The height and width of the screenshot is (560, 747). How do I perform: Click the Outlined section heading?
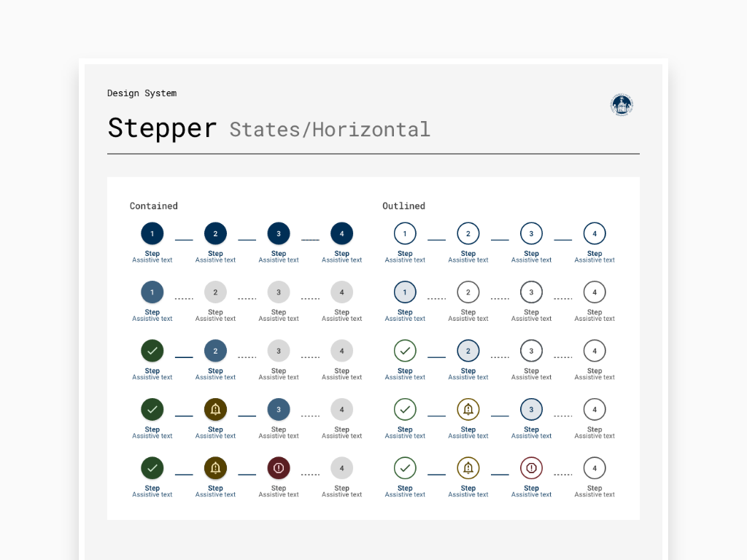(x=403, y=206)
